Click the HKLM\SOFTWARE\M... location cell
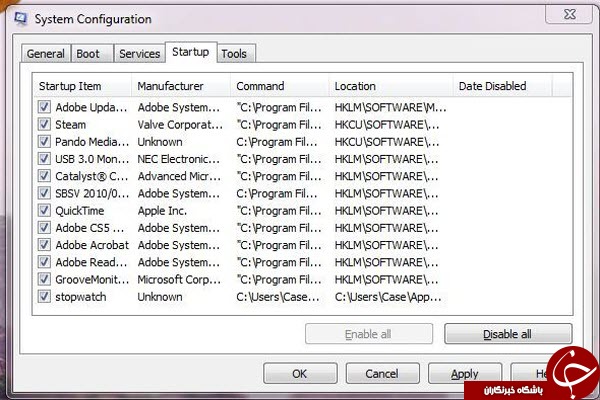The width and height of the screenshot is (600, 400). tap(390, 107)
